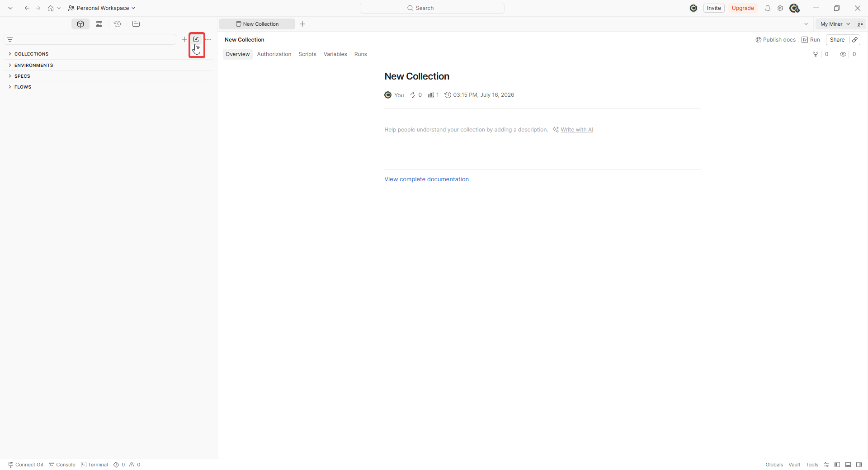Open Vault in the status bar
868x470 pixels.
(x=794, y=465)
